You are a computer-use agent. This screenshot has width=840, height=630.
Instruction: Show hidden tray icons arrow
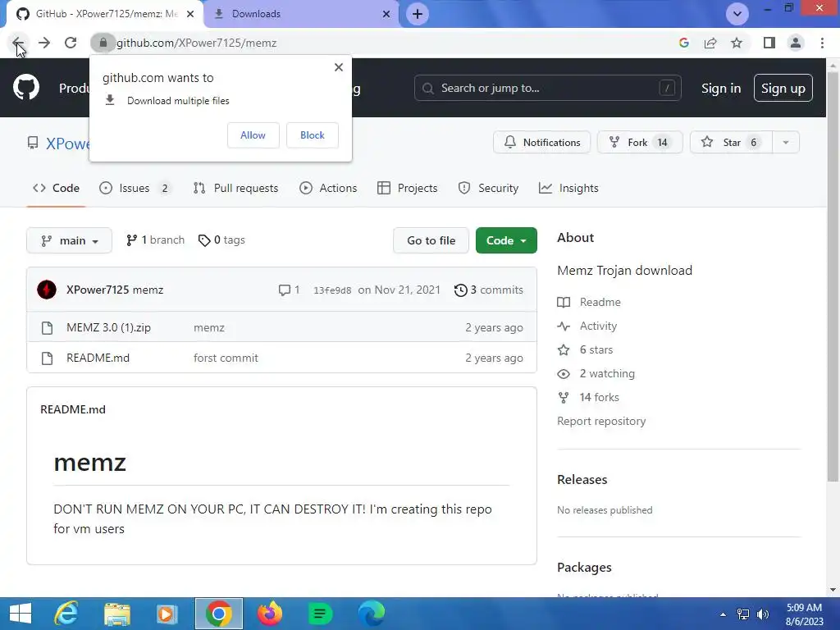pos(723,614)
